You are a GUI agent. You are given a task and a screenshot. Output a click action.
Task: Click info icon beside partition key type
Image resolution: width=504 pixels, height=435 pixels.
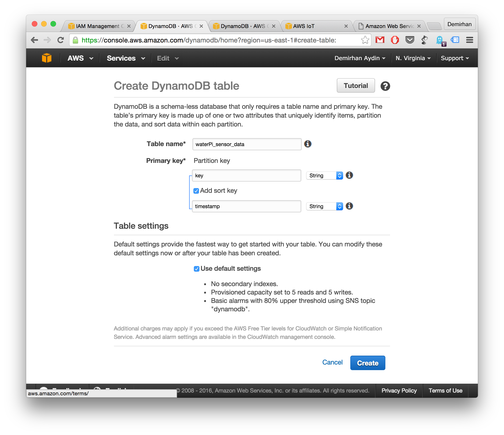point(349,175)
